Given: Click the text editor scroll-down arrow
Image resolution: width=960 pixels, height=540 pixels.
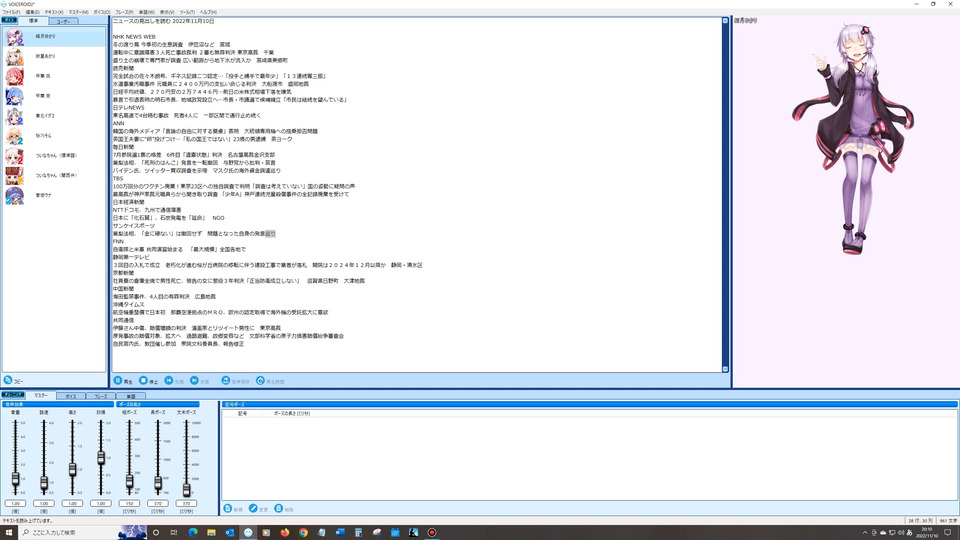Looking at the screenshot, I should click(725, 369).
